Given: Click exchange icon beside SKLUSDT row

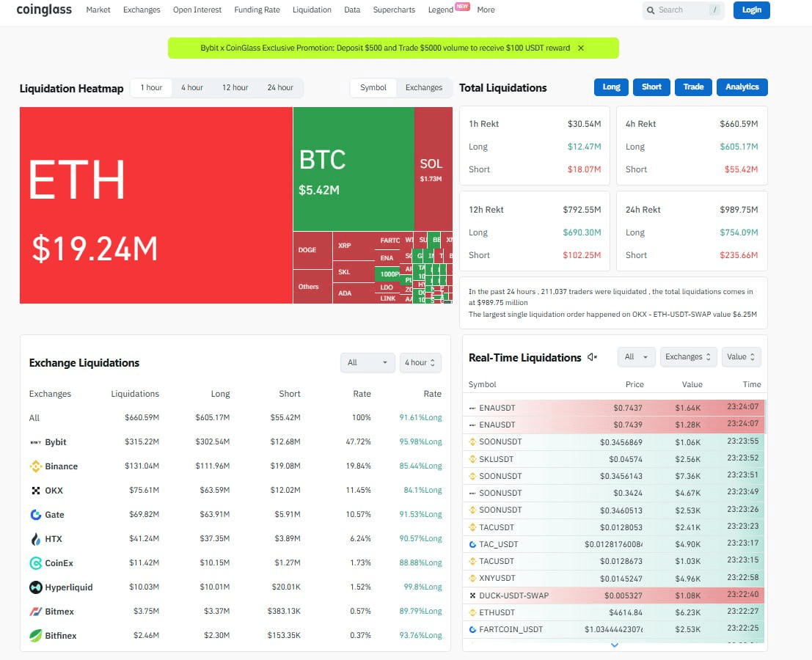Looking at the screenshot, I should tap(472, 458).
